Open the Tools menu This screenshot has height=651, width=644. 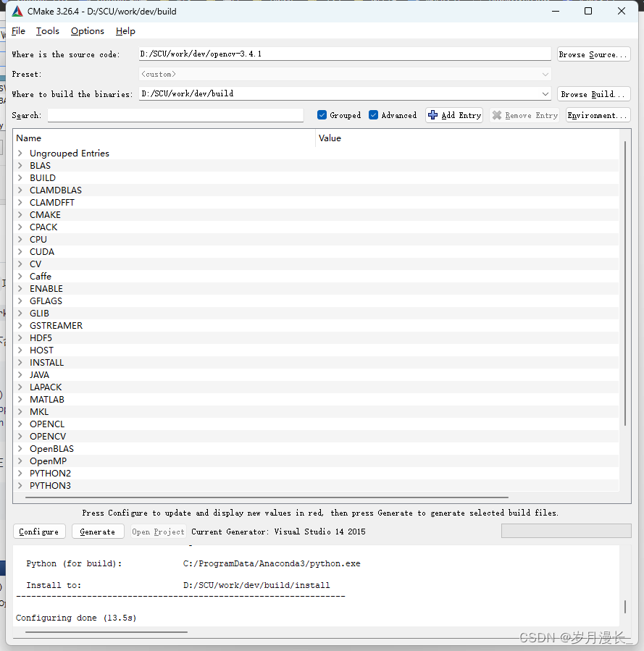pos(47,31)
